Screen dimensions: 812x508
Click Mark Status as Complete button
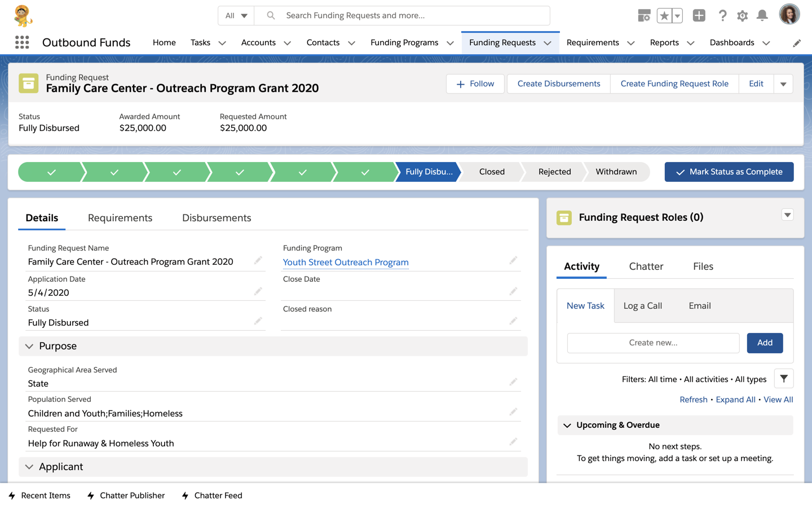pyautogui.click(x=729, y=172)
